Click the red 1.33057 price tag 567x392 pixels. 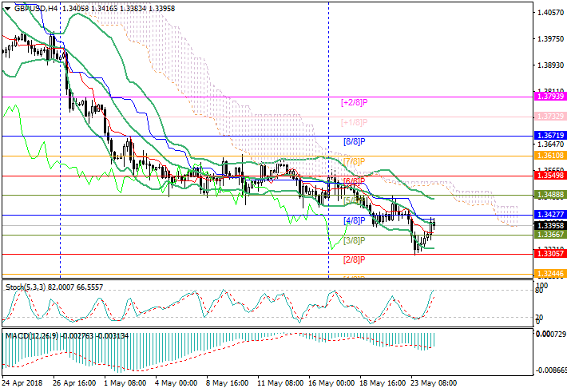550,254
